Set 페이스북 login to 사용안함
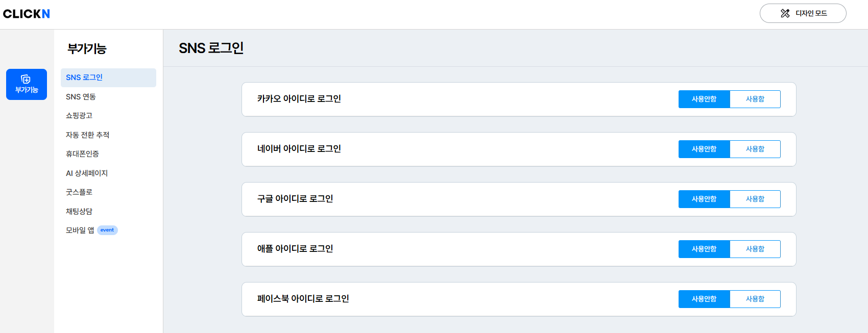The width and height of the screenshot is (868, 333). coord(704,299)
